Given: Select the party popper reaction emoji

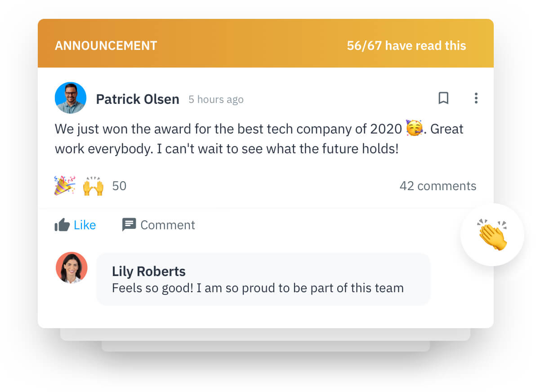Looking at the screenshot, I should click(65, 186).
